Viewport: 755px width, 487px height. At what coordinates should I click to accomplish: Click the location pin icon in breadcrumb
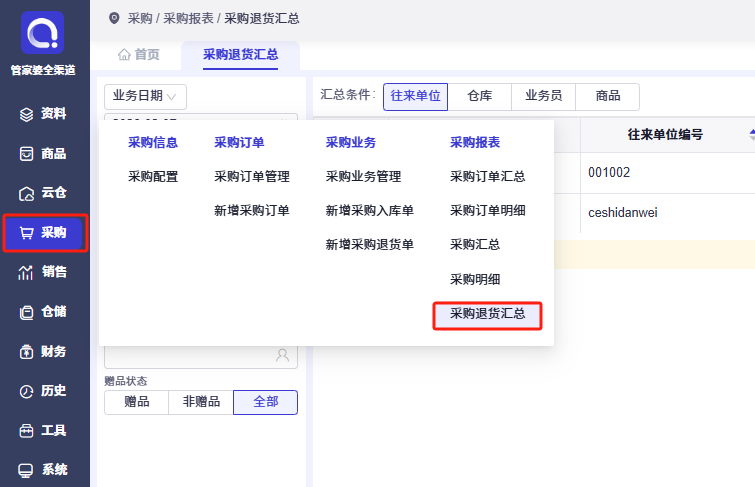coord(114,18)
